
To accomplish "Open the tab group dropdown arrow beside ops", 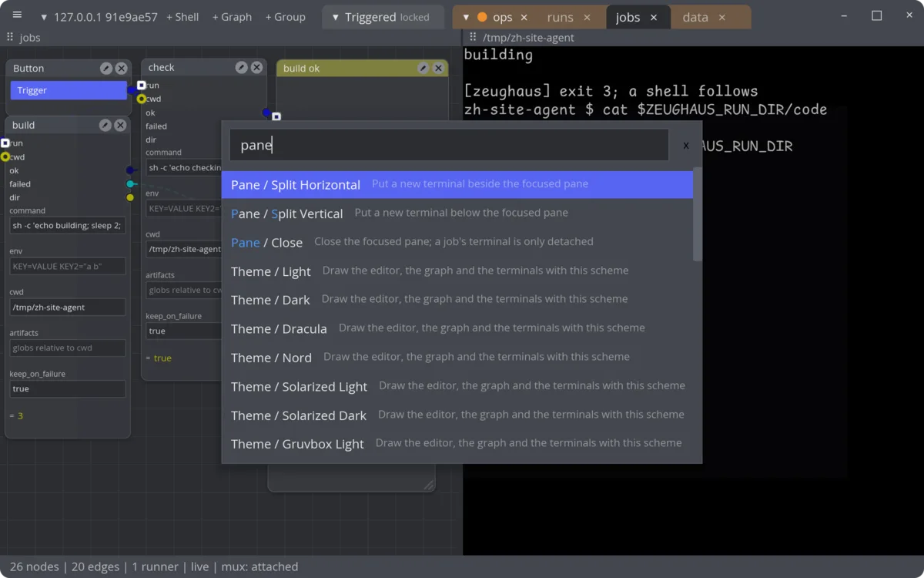I will point(466,17).
